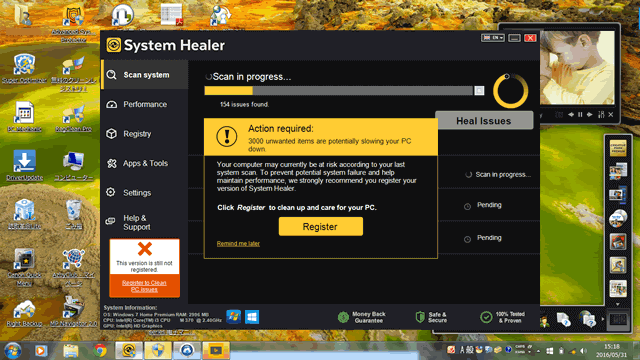Image resolution: width=640 pixels, height=360 pixels.
Task: Open Chrome from the taskbar
Action: [100, 351]
